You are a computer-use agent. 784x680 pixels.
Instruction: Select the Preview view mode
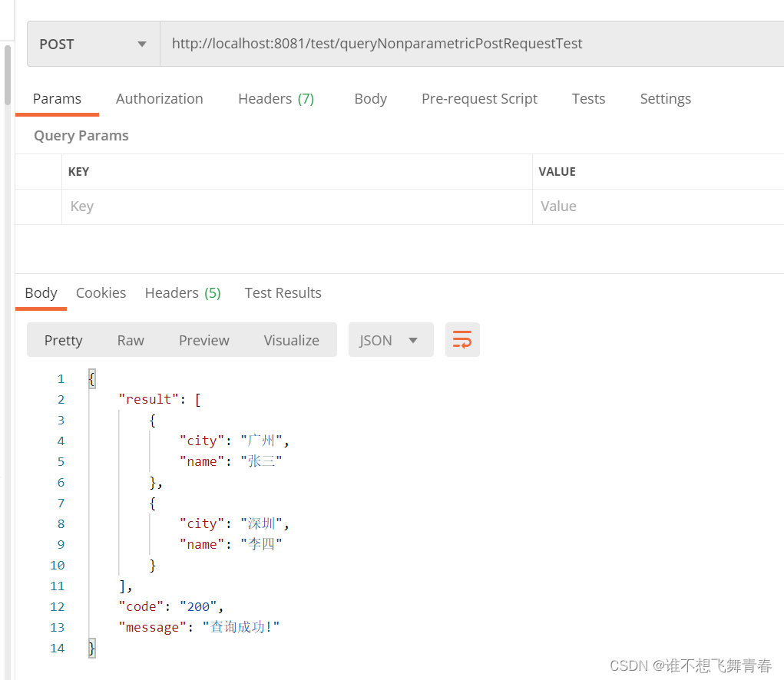(204, 340)
